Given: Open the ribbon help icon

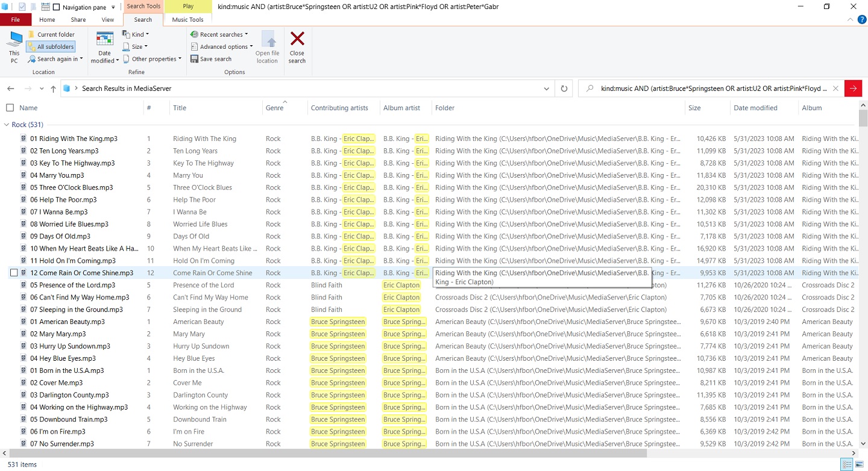Looking at the screenshot, I should [862, 20].
